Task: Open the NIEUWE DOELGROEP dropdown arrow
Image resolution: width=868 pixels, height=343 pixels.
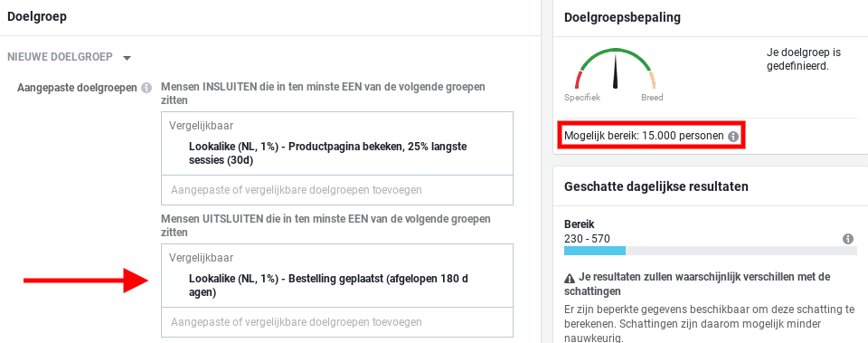Action: click(x=127, y=58)
